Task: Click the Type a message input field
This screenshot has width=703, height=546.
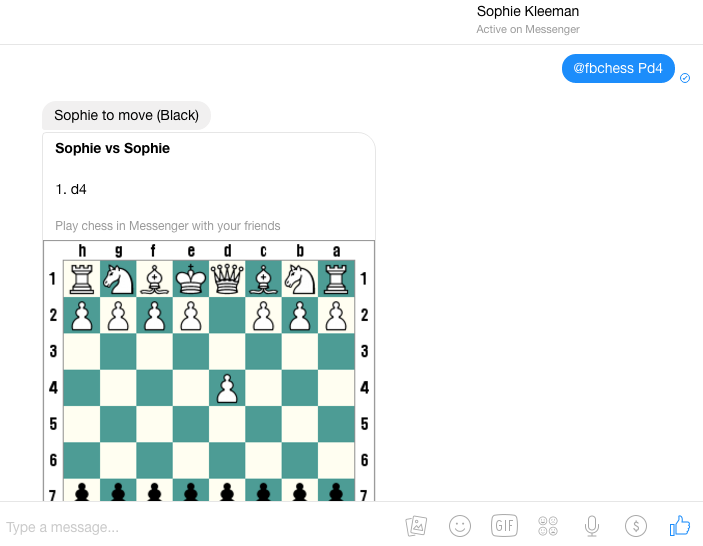Action: click(197, 527)
